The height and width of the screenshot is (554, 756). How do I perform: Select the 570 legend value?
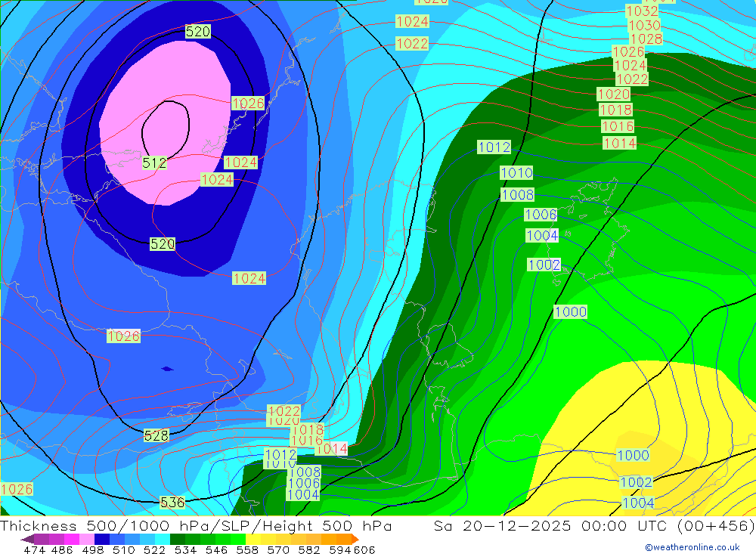277,549
